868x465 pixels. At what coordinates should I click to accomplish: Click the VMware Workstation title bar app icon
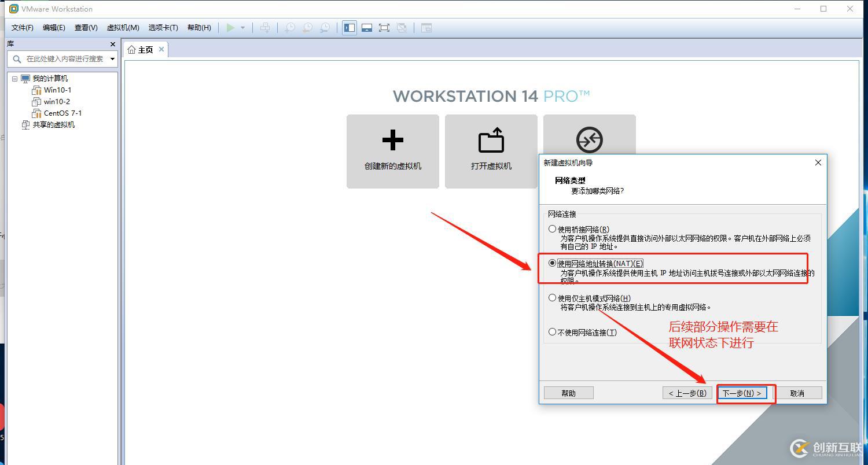click(14, 9)
